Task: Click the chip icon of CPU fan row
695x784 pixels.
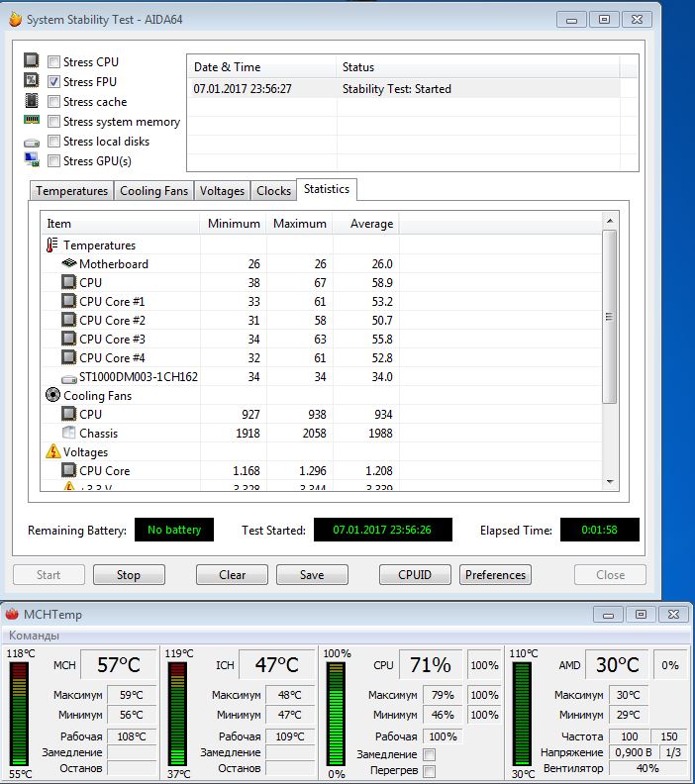Action: click(68, 414)
